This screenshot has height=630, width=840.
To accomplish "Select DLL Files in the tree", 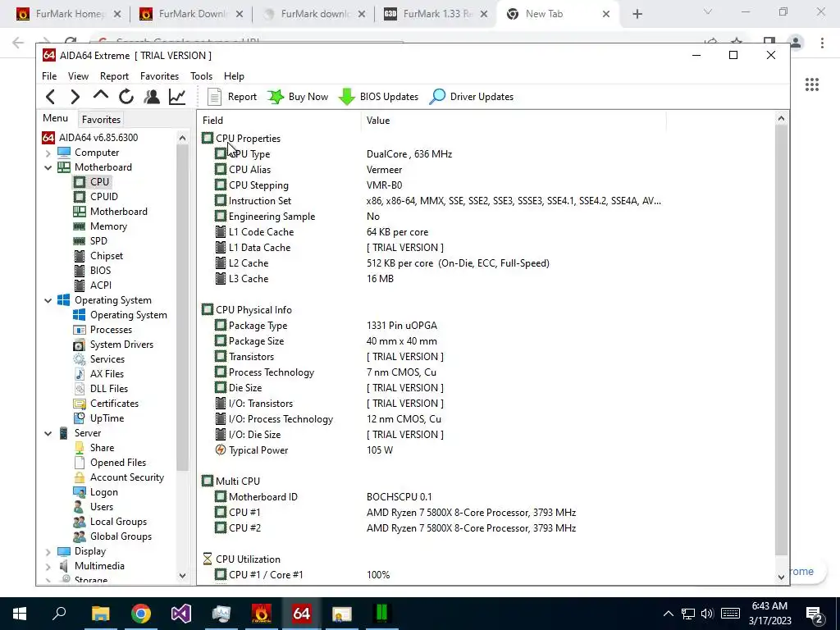I will coord(109,388).
